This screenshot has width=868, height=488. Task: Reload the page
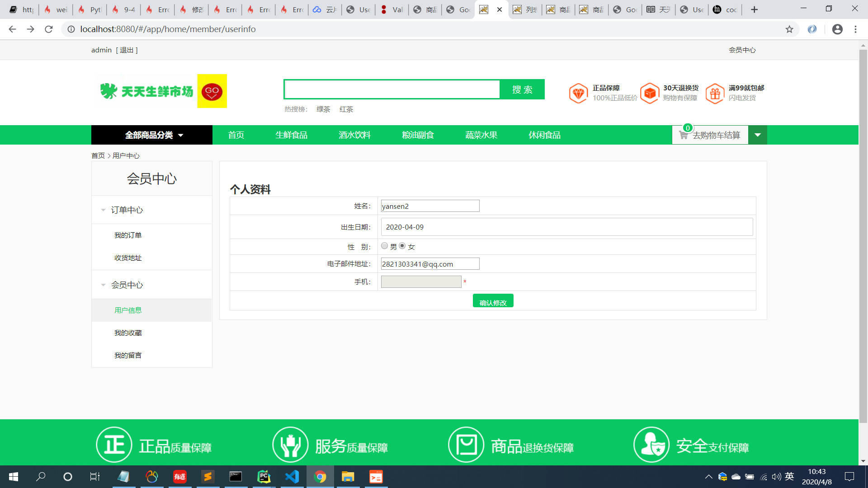(x=49, y=29)
